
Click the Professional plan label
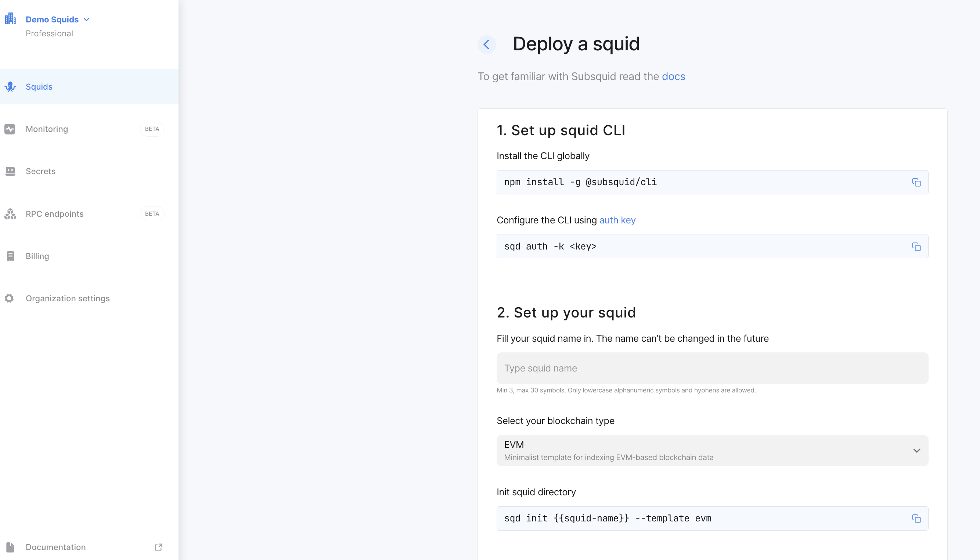49,33
